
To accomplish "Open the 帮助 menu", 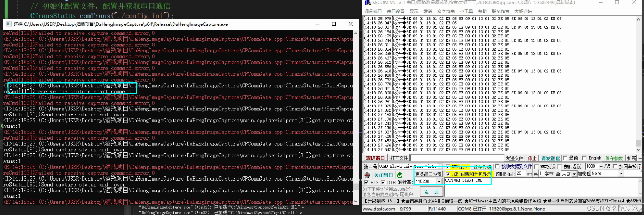I will click(x=482, y=12).
